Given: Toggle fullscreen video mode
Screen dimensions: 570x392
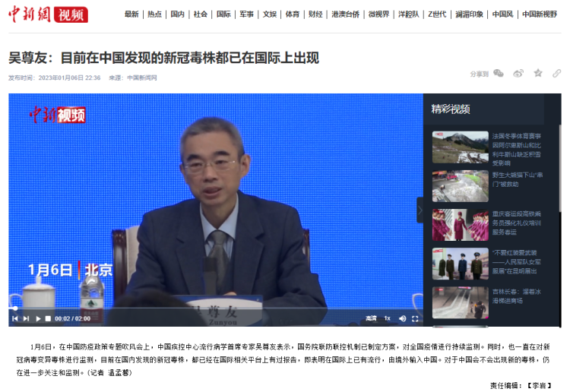Looking at the screenshot, I should coord(415,318).
